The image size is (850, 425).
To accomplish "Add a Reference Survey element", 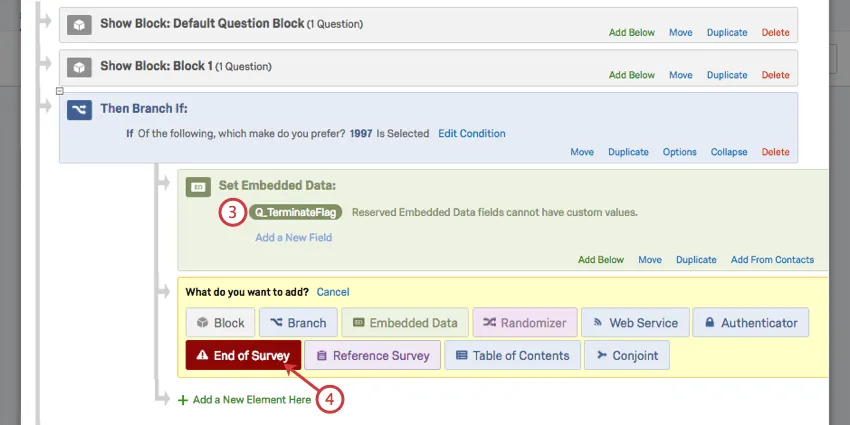I will [x=371, y=355].
